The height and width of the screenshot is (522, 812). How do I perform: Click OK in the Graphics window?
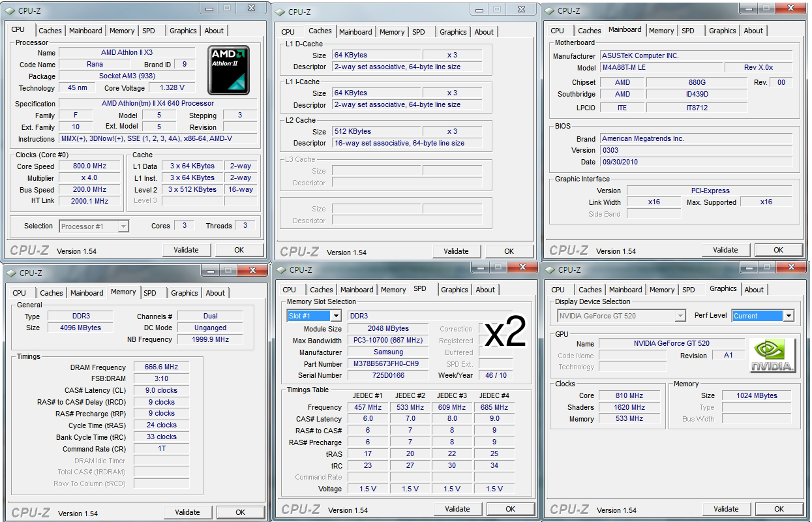point(779,509)
